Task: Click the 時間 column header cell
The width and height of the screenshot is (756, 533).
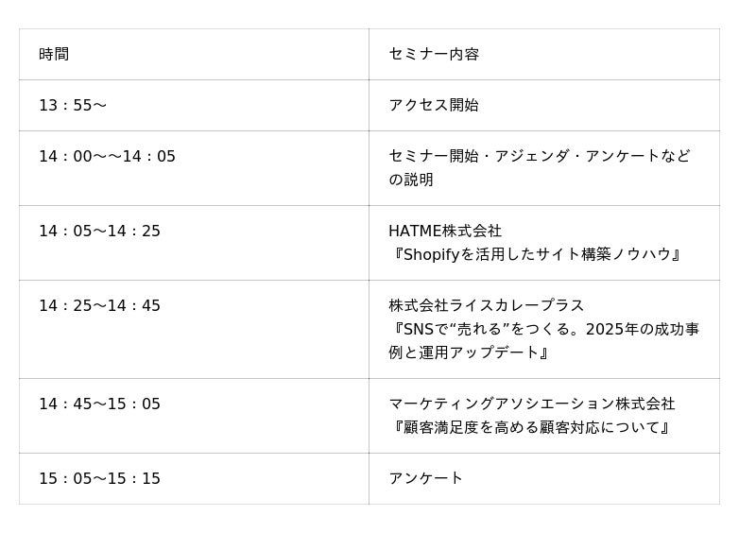Action: (x=54, y=54)
